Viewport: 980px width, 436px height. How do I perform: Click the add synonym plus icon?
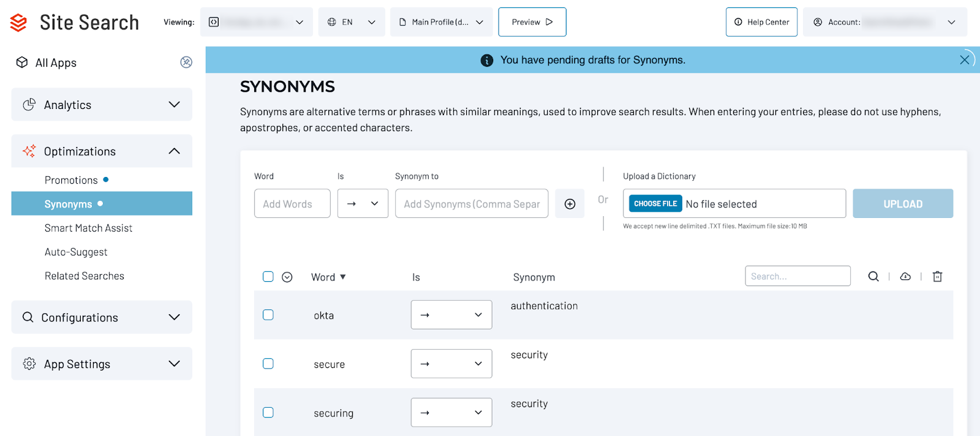click(x=570, y=204)
